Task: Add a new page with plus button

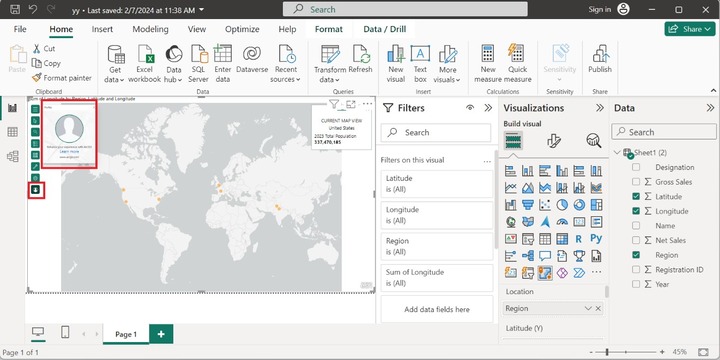Action: (x=161, y=334)
